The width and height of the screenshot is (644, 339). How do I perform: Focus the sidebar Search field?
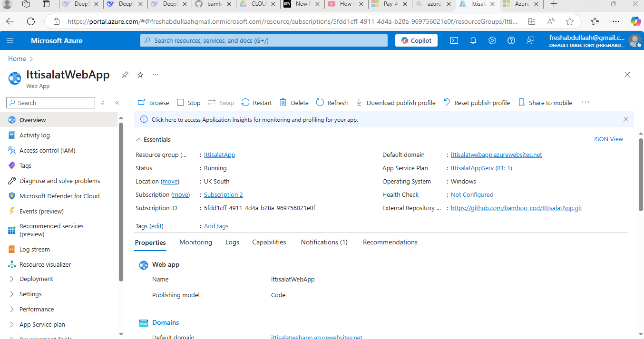(50, 103)
